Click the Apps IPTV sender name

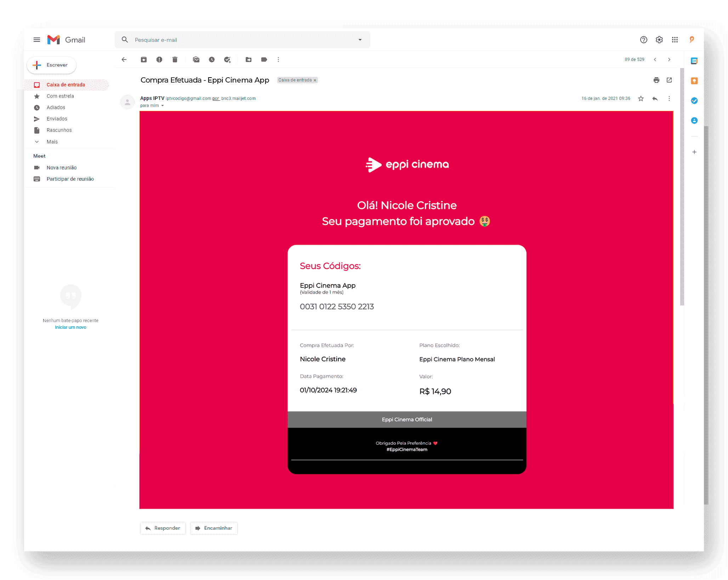(x=152, y=98)
